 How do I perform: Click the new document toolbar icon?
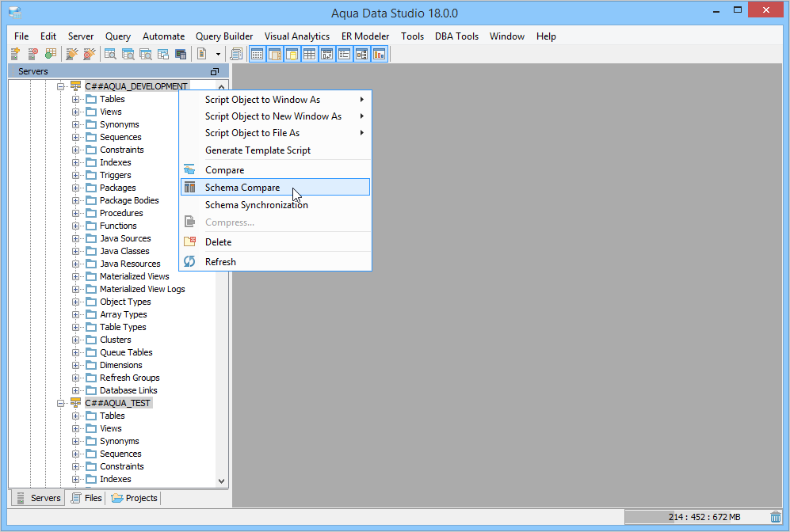pyautogui.click(x=201, y=54)
